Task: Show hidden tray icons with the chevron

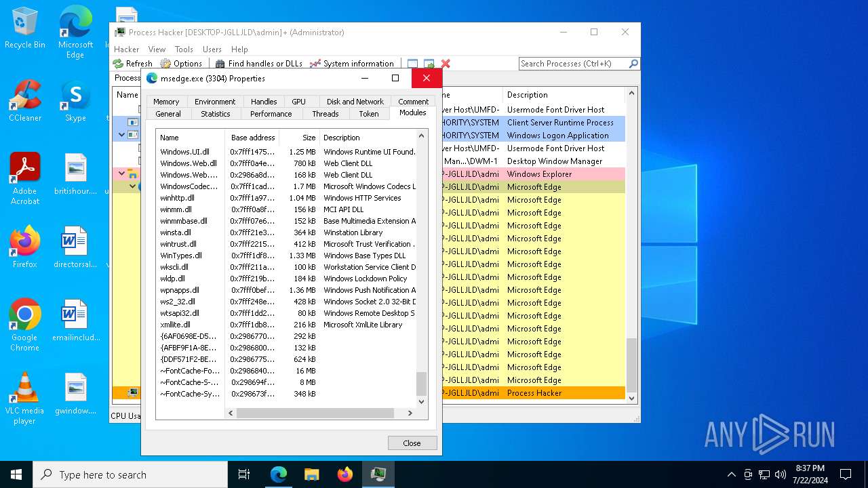Action: click(x=731, y=474)
